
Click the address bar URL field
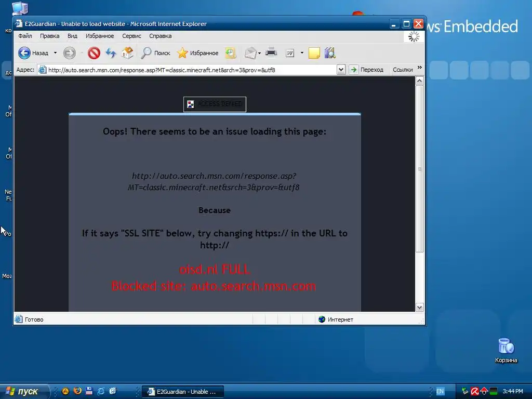(192, 70)
